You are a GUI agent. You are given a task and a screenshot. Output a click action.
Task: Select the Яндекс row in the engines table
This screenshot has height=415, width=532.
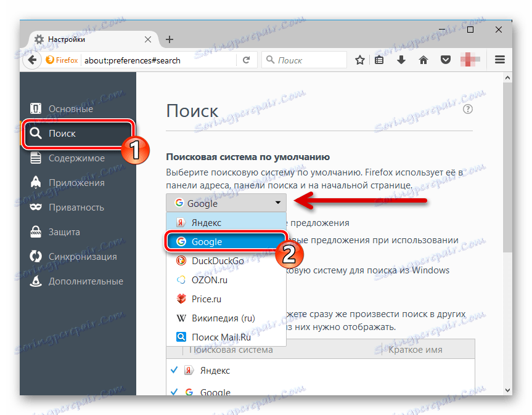tap(321, 370)
